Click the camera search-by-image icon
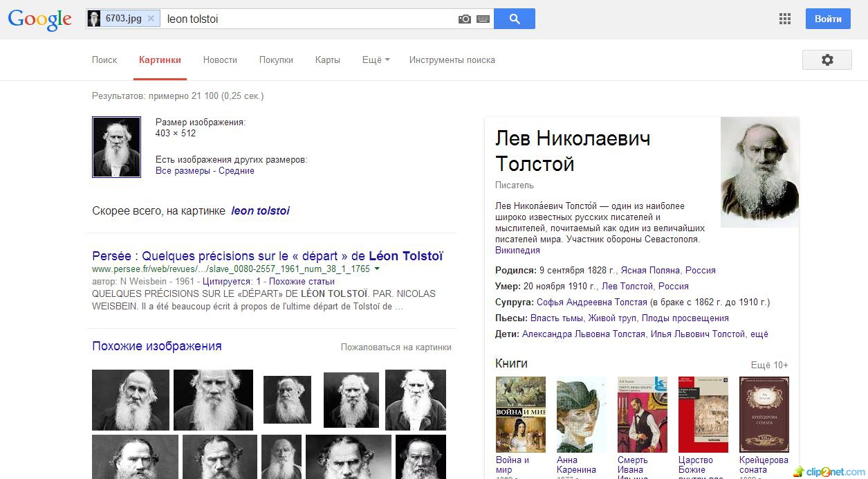This screenshot has height=479, width=868. 464,19
